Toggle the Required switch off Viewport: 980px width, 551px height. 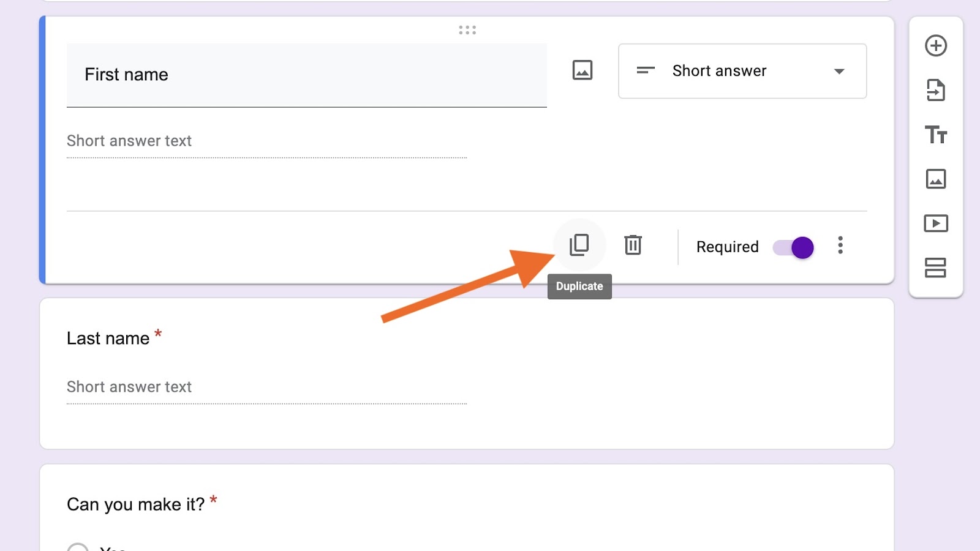[x=794, y=247]
